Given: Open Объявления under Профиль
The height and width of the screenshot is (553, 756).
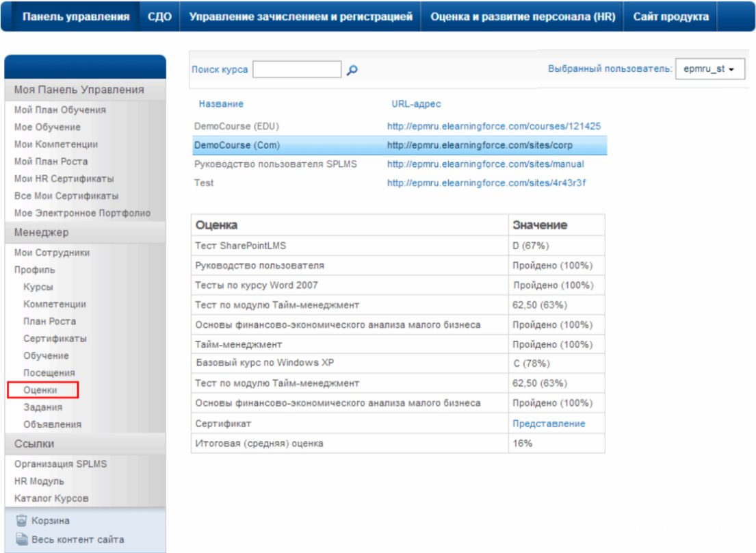Looking at the screenshot, I should coord(52,425).
